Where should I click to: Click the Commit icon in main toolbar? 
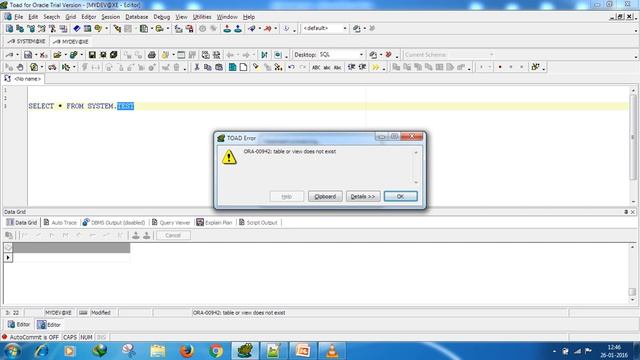pyautogui.click(x=227, y=29)
